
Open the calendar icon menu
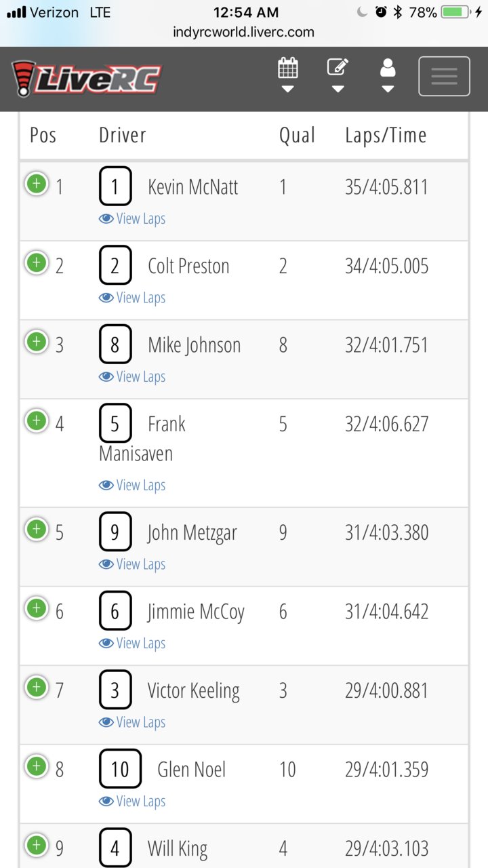coord(287,76)
